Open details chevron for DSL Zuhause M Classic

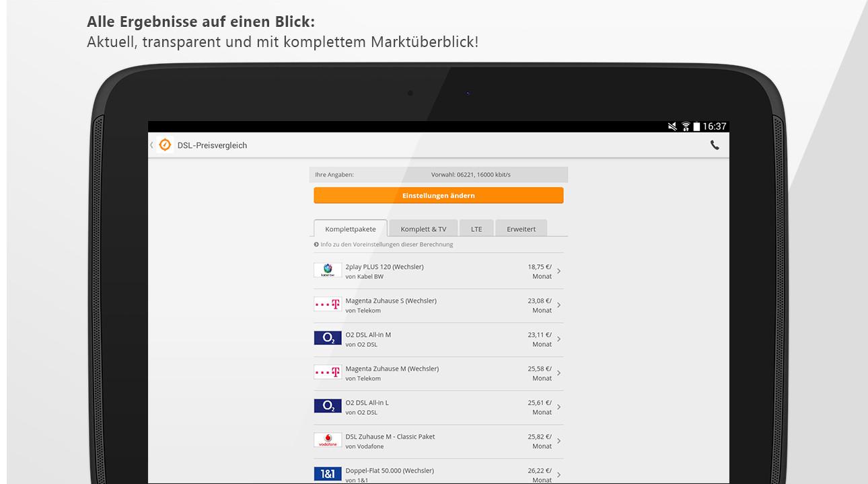559,441
